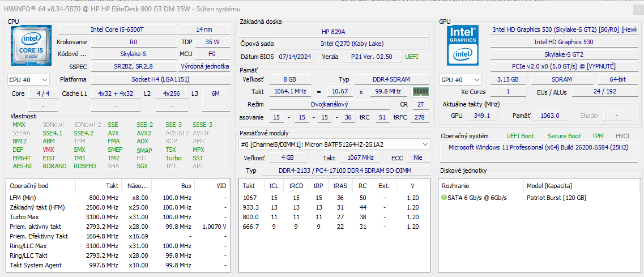Click the PCIe v2.0 x0 (5.0 GT/s) field
Viewport: 644px width, 277px height.
pyautogui.click(x=564, y=66)
